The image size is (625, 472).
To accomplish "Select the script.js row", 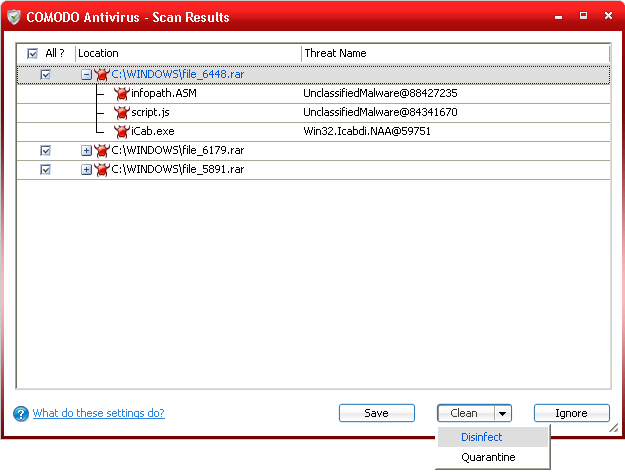I will pyautogui.click(x=313, y=113).
